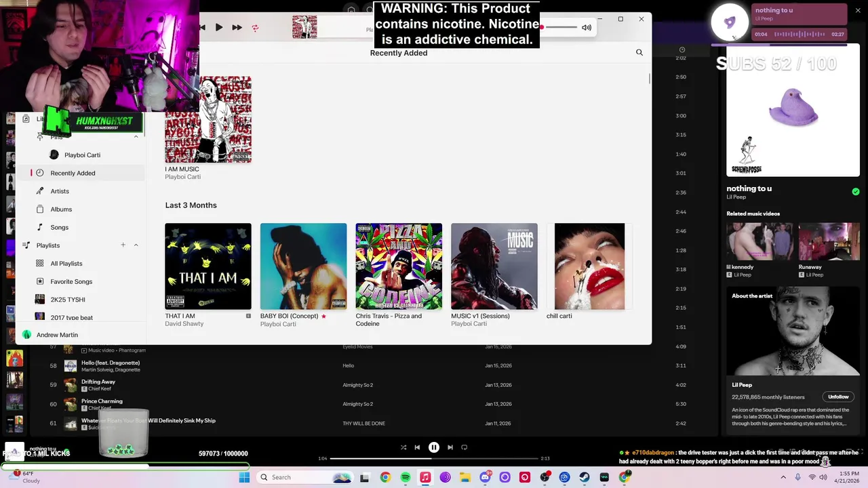The image size is (868, 488).
Task: Open the now playing album thumbnail in toolbar
Action: 304,27
